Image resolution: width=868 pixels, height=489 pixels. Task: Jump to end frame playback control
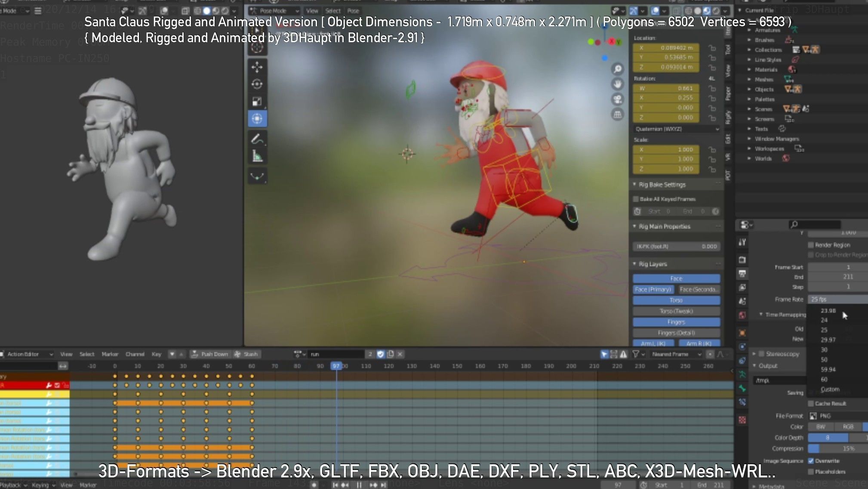click(x=383, y=485)
